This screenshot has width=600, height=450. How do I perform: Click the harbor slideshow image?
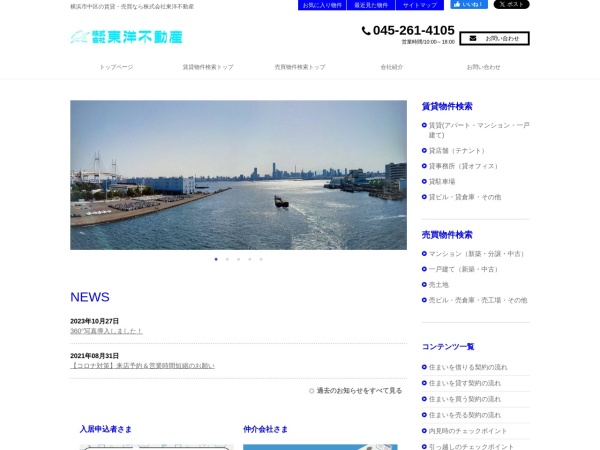tap(238, 175)
